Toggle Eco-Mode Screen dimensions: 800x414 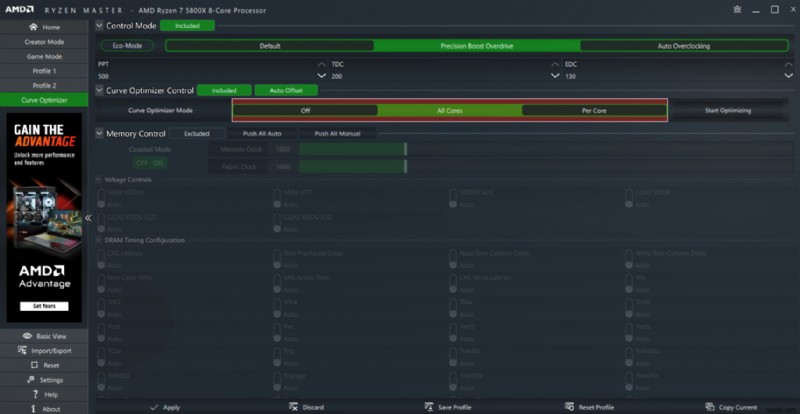point(127,46)
